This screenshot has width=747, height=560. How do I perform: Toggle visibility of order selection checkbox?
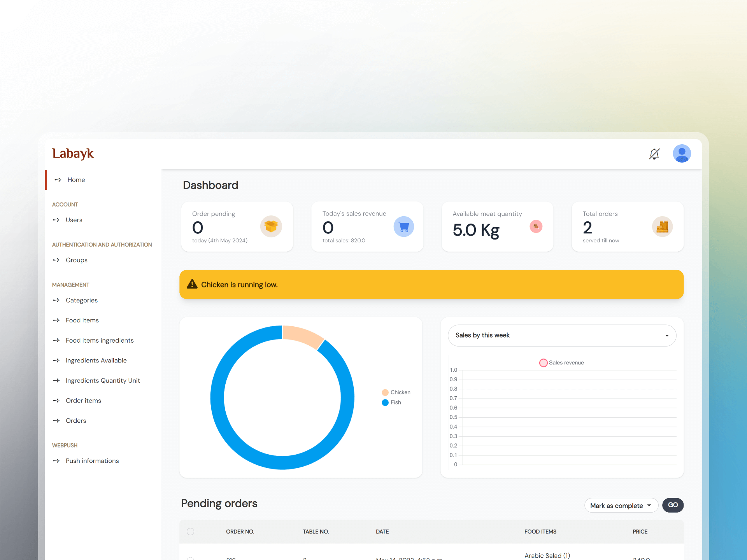click(190, 531)
